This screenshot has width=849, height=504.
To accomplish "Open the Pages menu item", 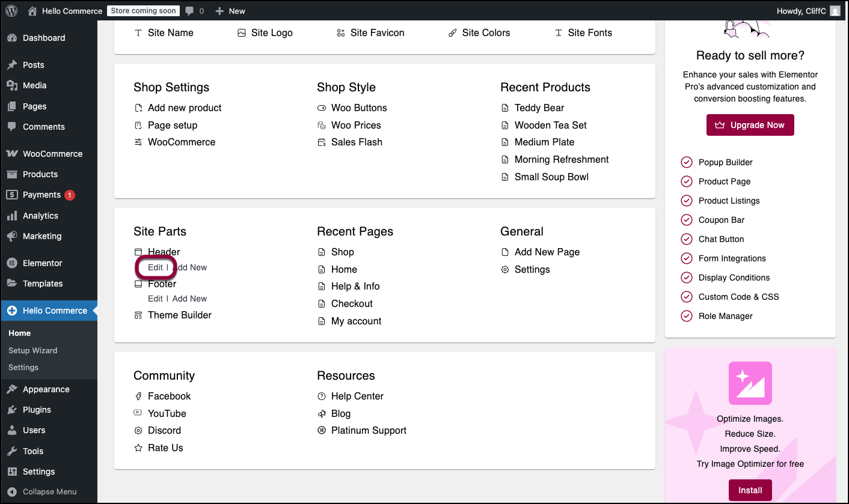I will click(x=49, y=106).
